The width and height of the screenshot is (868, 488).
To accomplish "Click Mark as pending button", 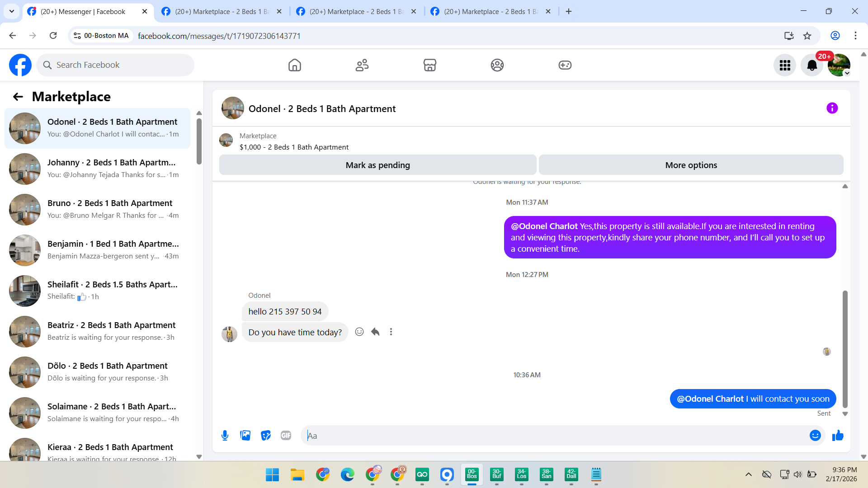I will point(377,165).
